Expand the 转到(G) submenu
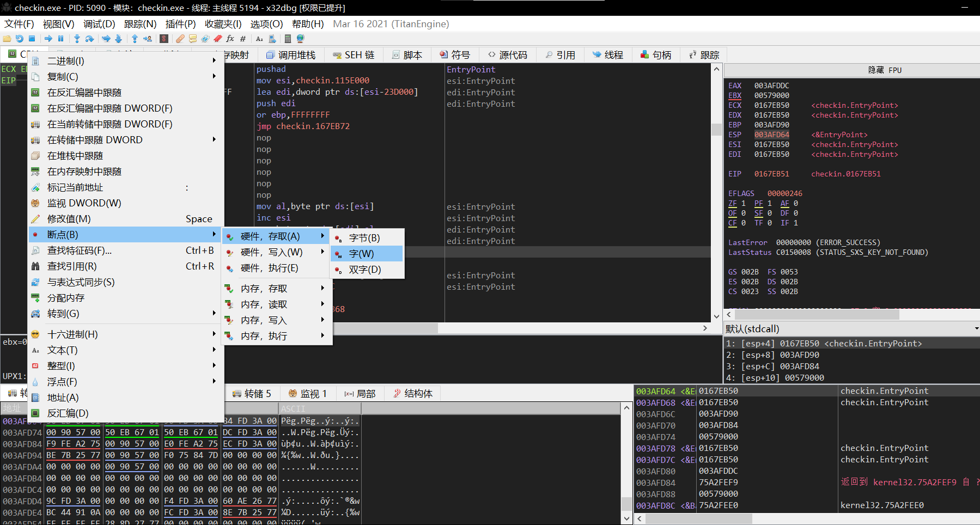 126,313
